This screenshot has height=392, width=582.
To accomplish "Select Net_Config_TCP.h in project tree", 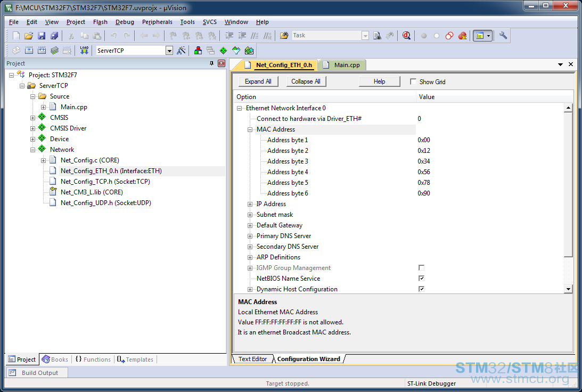I will 105,182.
